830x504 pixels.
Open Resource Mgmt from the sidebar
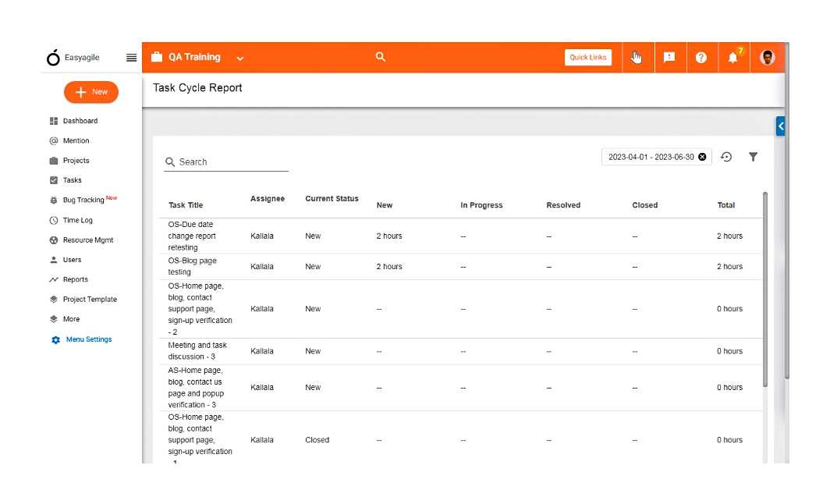tap(87, 240)
